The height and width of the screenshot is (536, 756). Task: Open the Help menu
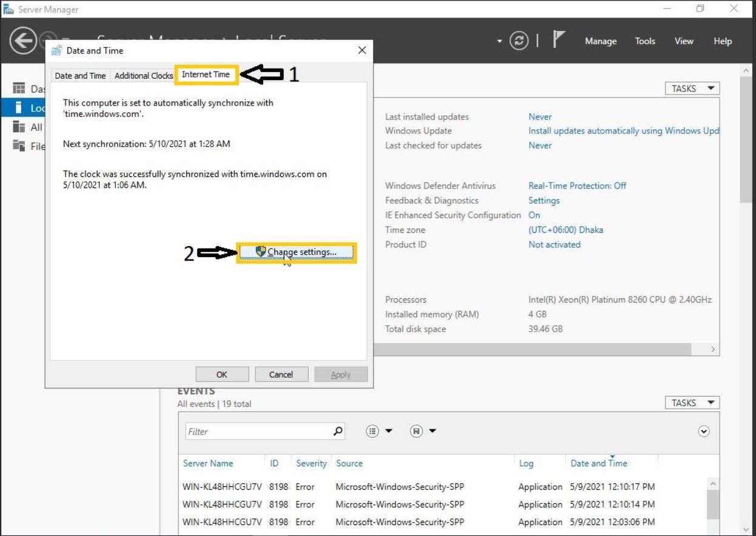(723, 41)
